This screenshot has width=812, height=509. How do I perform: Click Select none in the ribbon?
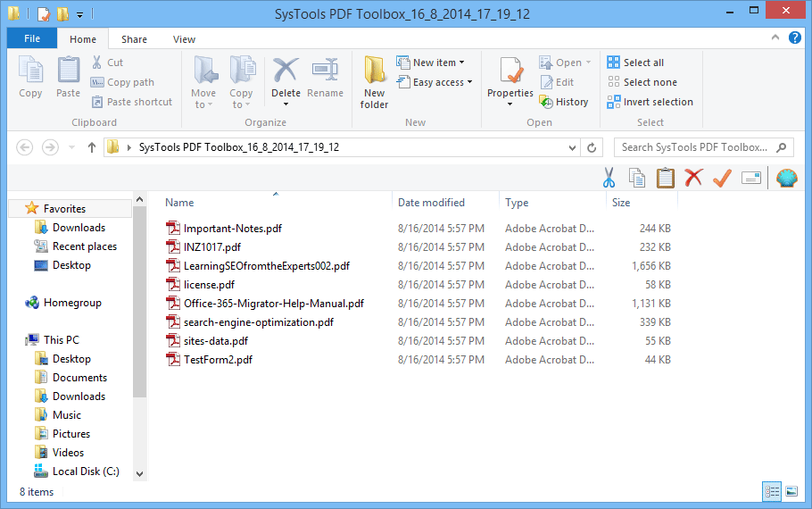tap(642, 82)
